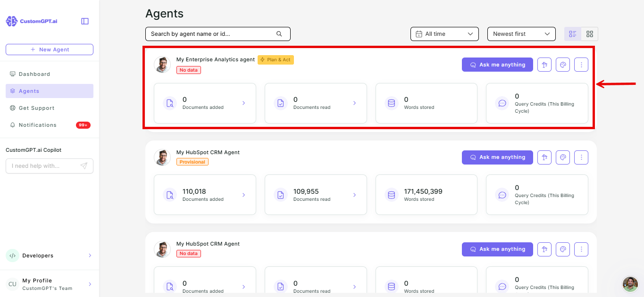Image resolution: width=644 pixels, height=297 pixels.
Task: Expand Documents read chevron in Enterprise Analytics card
Action: click(354, 103)
